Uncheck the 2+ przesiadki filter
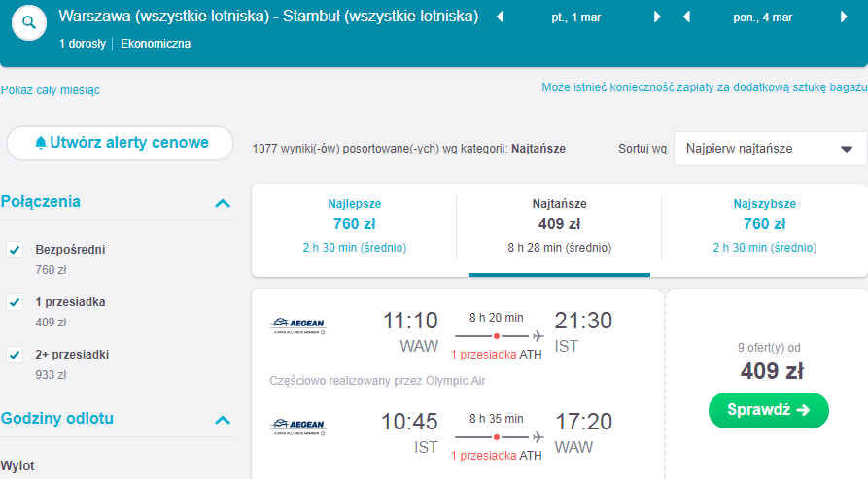868x479 pixels. tap(15, 355)
